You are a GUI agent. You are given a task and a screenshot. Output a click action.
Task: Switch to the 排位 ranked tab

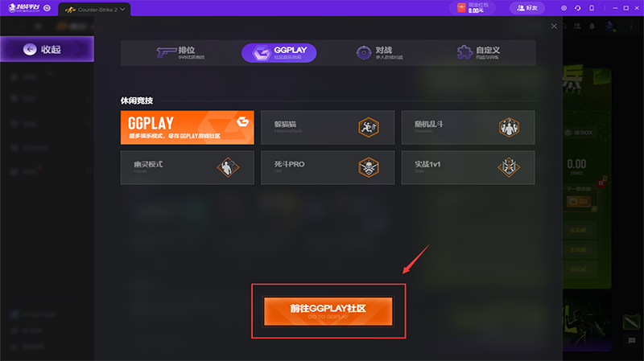pyautogui.click(x=180, y=52)
